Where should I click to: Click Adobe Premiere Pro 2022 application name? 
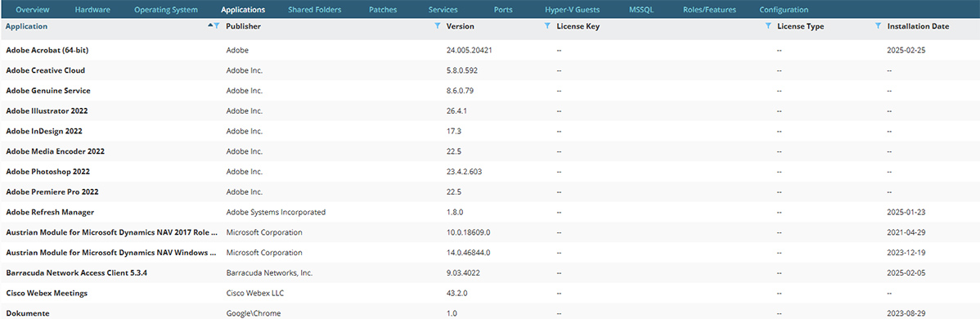[52, 192]
